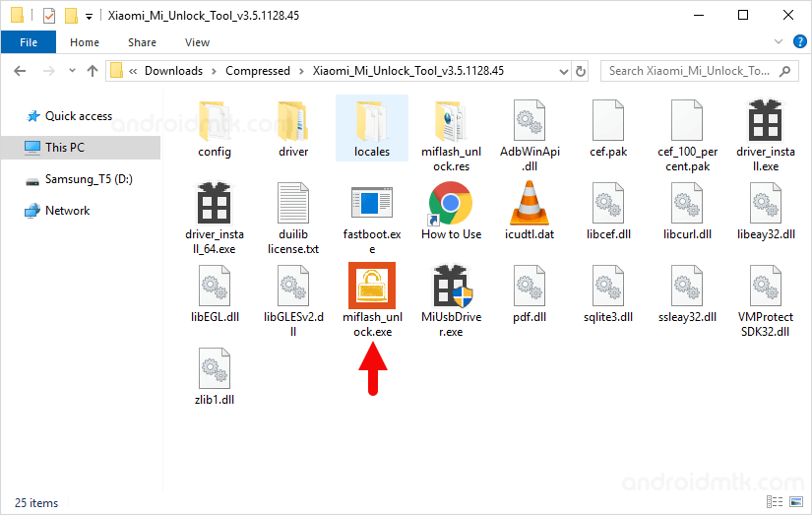Select the libEGL.dll file icon

[x=215, y=286]
